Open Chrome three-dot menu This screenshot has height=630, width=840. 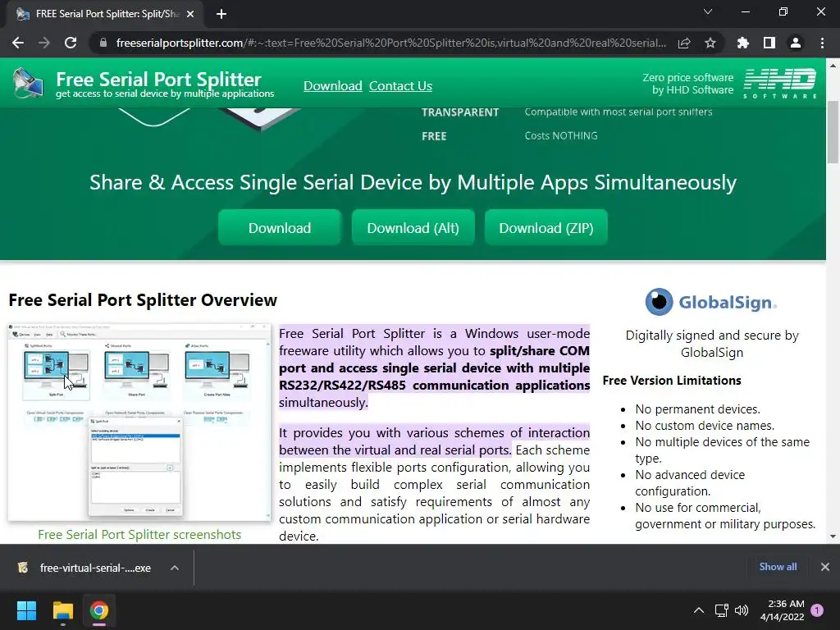tap(822, 43)
